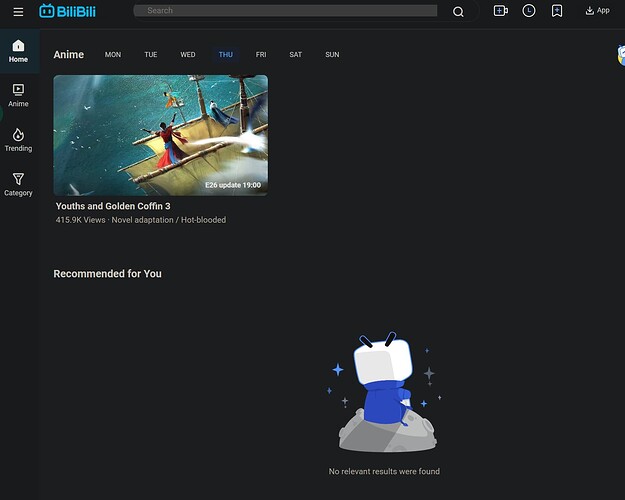This screenshot has height=500, width=625.
Task: Click the mascot avatar at right edge
Action: 621,55
